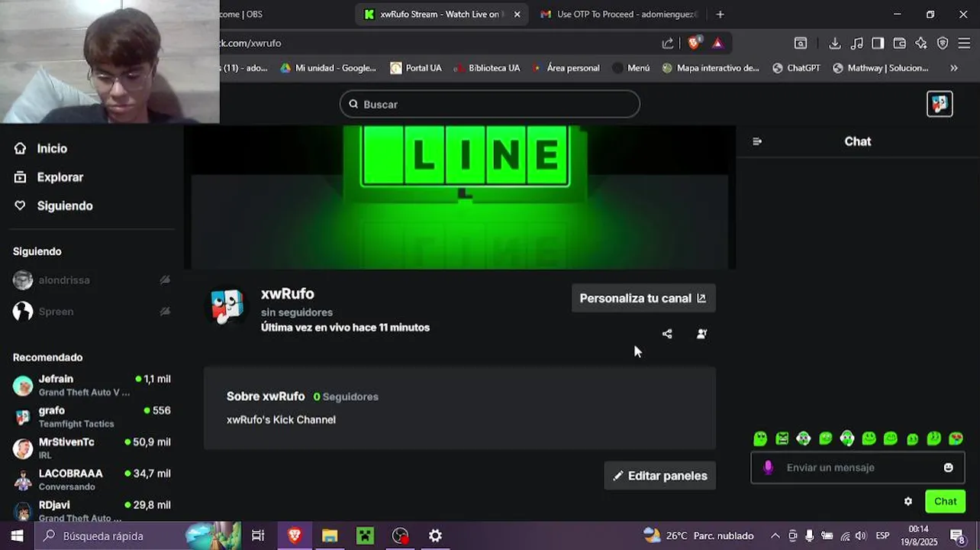Focus the Enviar un mensaje input
Viewport: 980px width, 550px height.
[x=858, y=467]
